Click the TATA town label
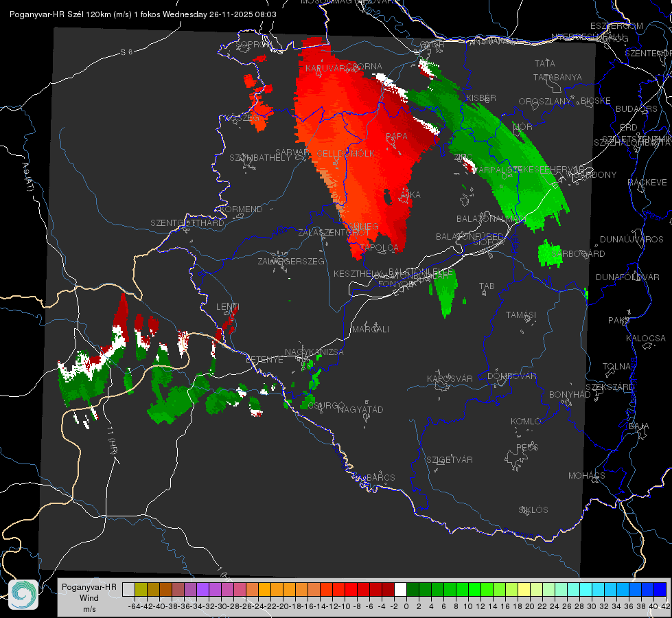672x618 pixels. 545,63
